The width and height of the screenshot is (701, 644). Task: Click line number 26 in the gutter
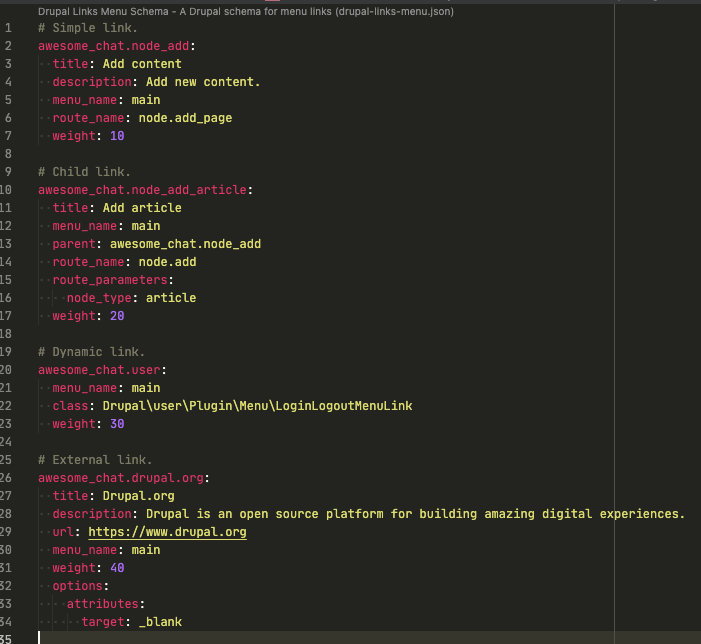pos(9,478)
